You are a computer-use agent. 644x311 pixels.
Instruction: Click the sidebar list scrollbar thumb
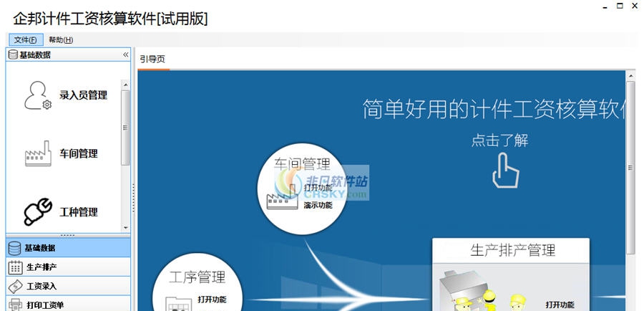coord(126,128)
